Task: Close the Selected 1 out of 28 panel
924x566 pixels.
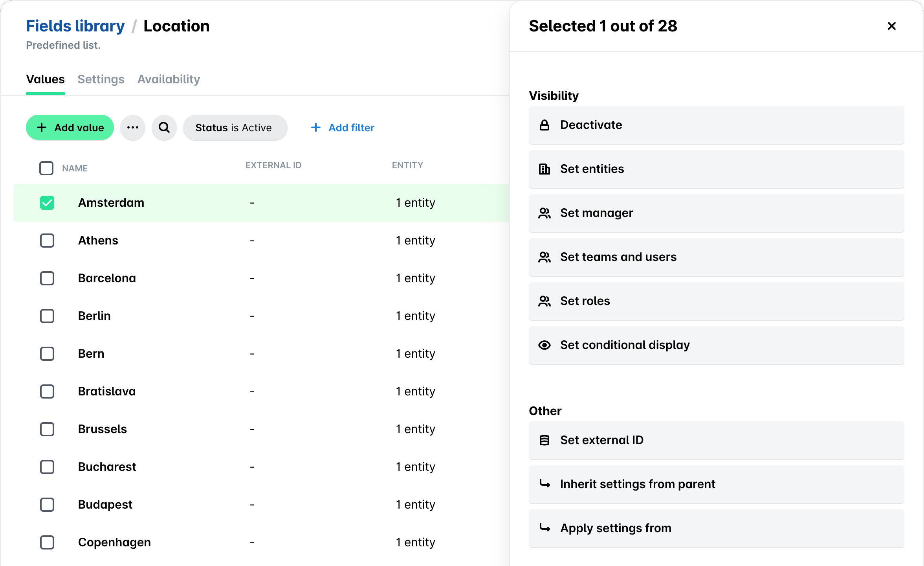Action: tap(892, 26)
